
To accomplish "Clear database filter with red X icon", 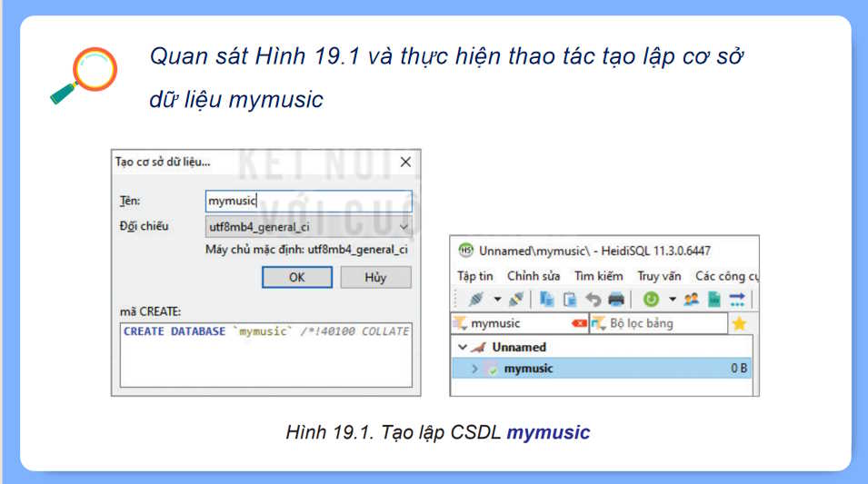I will tap(579, 323).
